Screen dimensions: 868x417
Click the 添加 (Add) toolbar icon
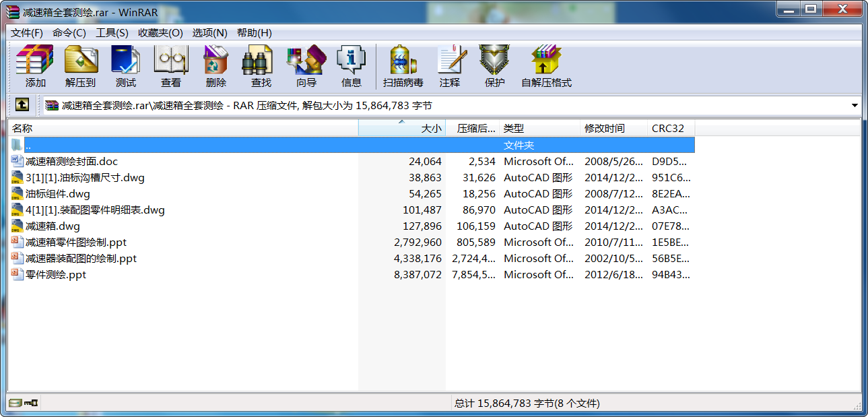[x=35, y=60]
